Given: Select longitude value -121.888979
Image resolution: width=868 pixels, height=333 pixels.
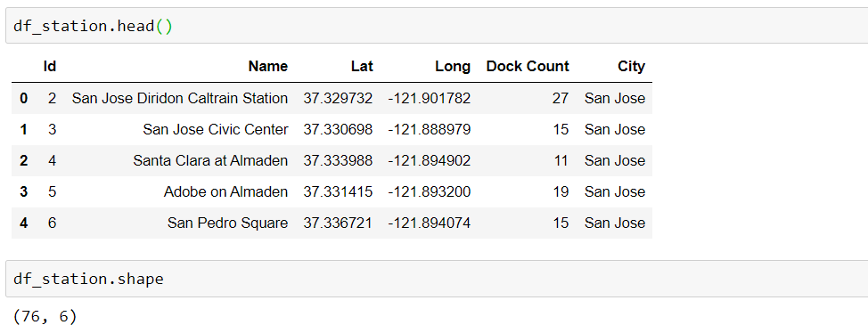Looking at the screenshot, I should [429, 129].
